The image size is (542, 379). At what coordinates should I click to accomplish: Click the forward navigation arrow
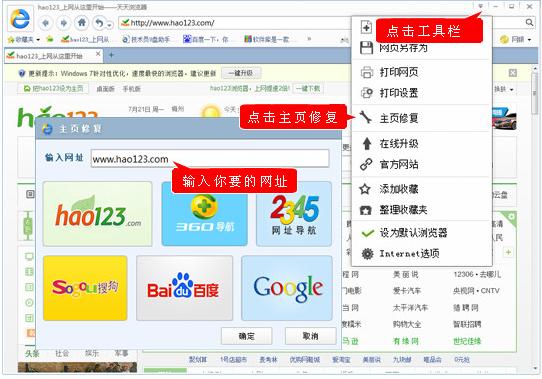point(63,23)
